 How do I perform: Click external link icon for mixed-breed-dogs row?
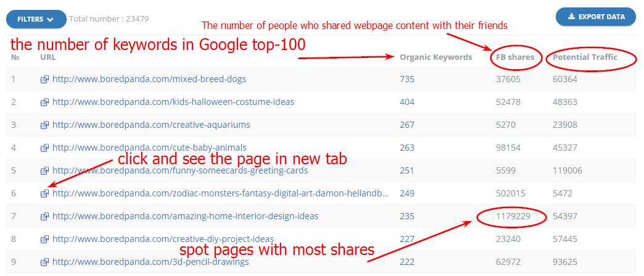pos(44,80)
